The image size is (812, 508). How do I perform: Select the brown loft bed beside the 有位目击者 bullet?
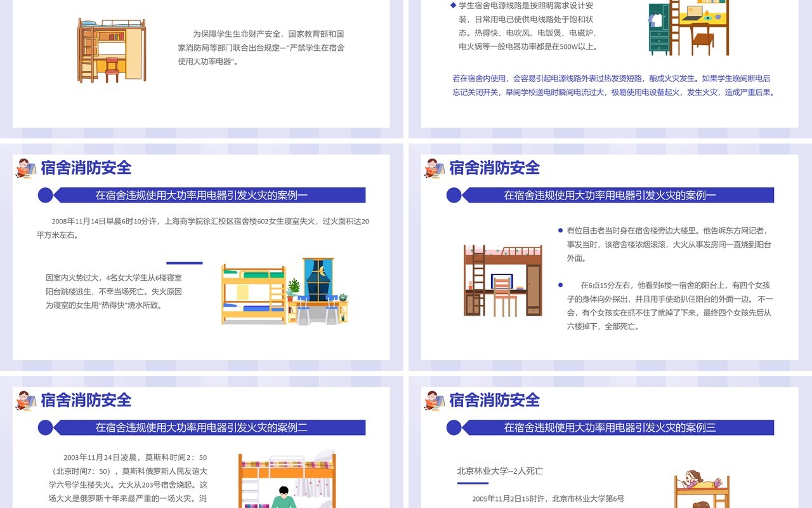(502, 280)
